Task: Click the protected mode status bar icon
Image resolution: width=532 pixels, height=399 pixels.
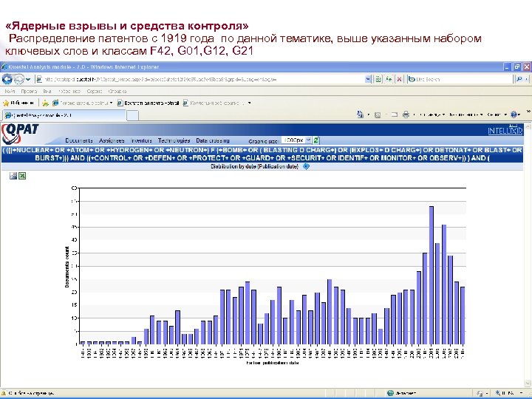Action: pyautogui.click(x=479, y=393)
